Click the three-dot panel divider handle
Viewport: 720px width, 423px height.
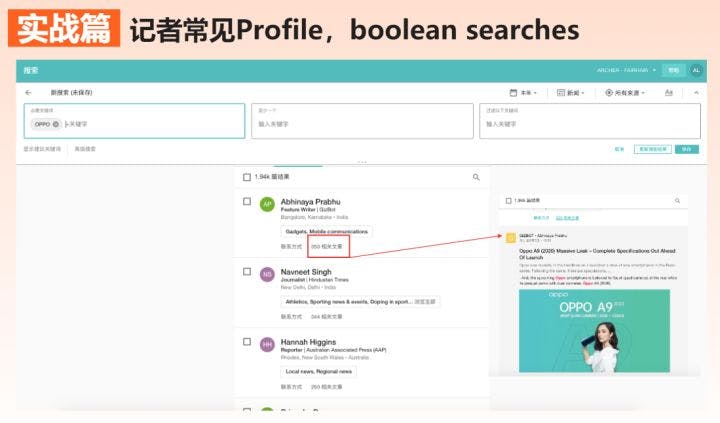point(362,162)
